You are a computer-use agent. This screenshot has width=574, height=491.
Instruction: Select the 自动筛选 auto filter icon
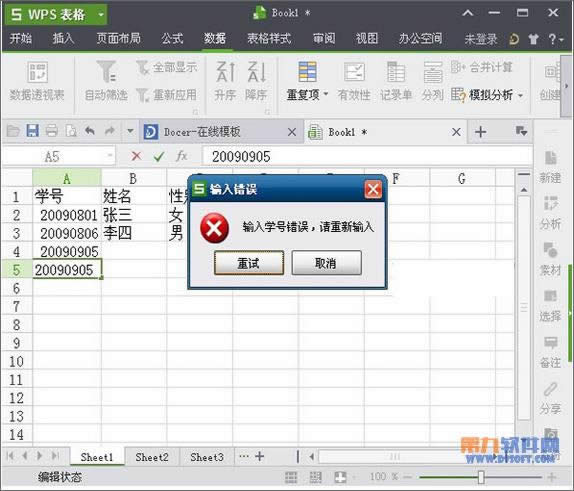pyautogui.click(x=106, y=81)
